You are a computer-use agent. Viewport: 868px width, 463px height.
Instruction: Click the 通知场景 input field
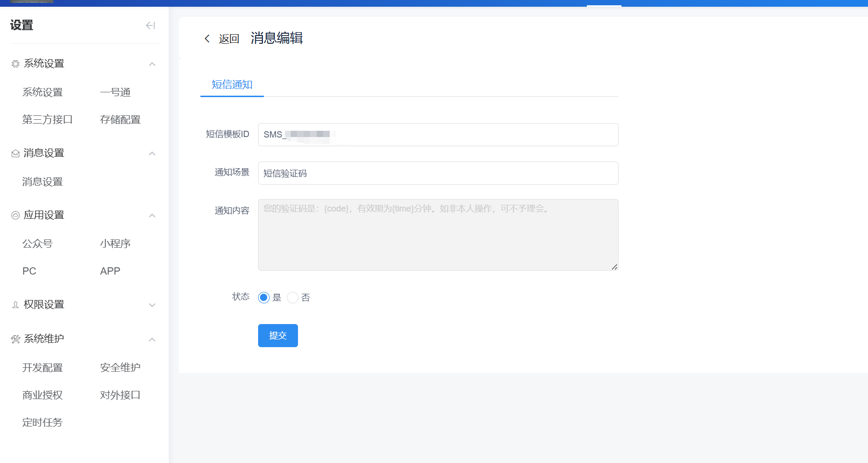click(x=437, y=173)
